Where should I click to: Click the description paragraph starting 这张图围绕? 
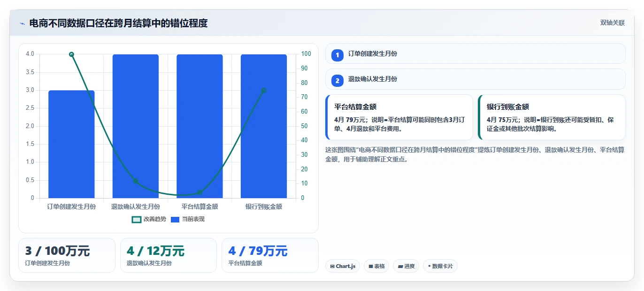click(475, 154)
